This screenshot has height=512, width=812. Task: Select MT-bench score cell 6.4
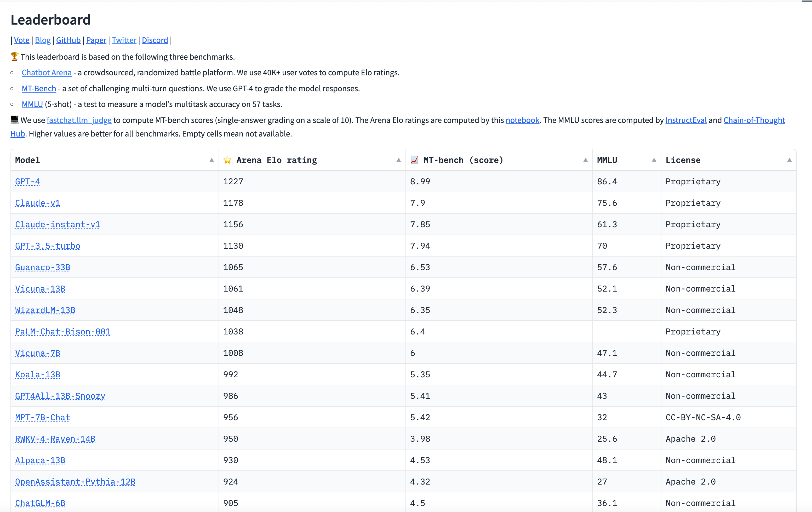point(499,332)
